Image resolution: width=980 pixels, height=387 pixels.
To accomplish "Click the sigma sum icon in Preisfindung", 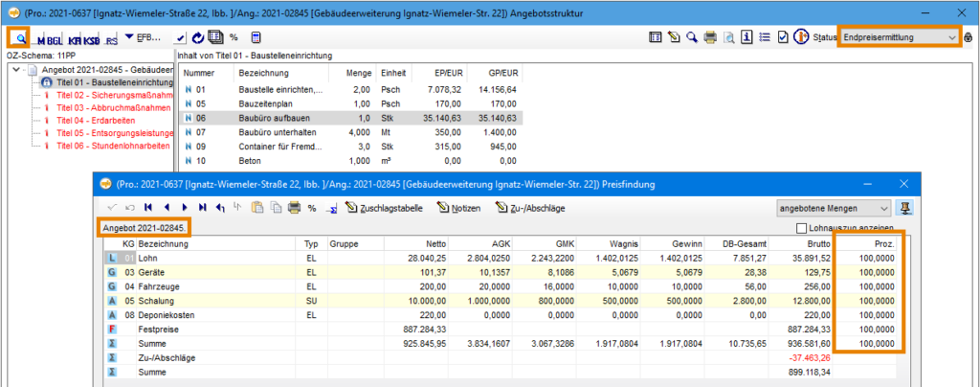I will (x=330, y=208).
